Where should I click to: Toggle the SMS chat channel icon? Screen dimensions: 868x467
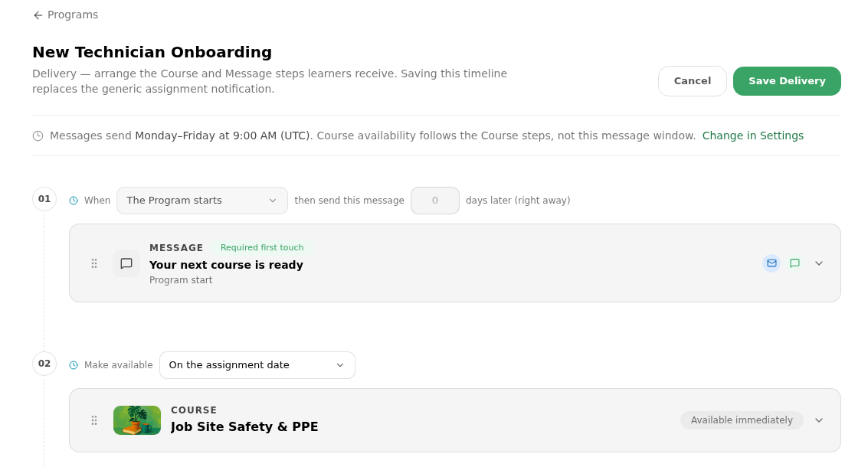coord(794,263)
